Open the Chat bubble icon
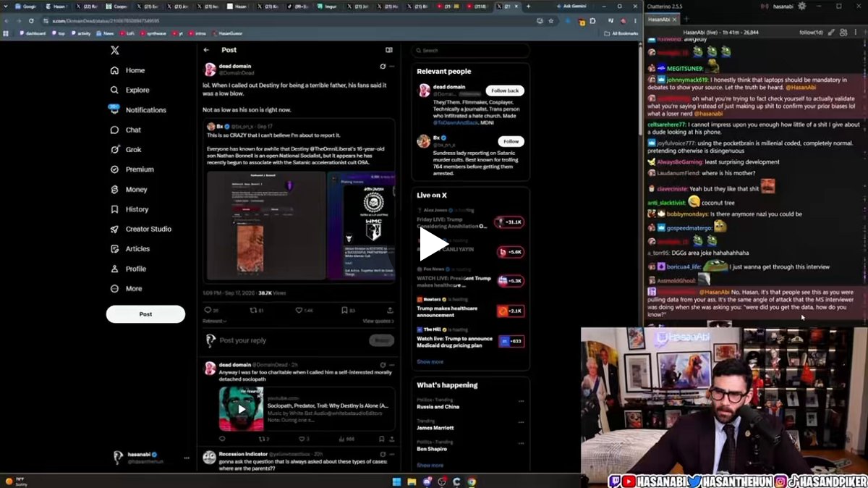The width and height of the screenshot is (868, 488). [114, 130]
